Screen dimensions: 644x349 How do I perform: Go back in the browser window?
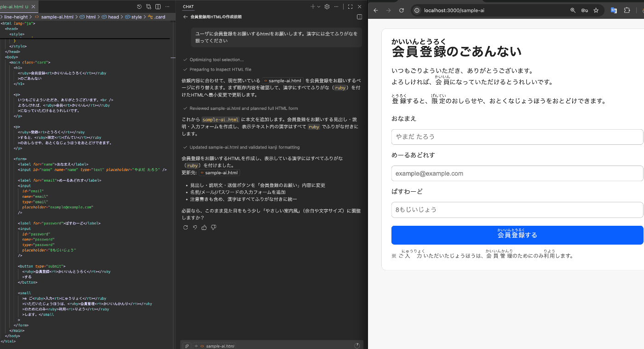coord(376,10)
